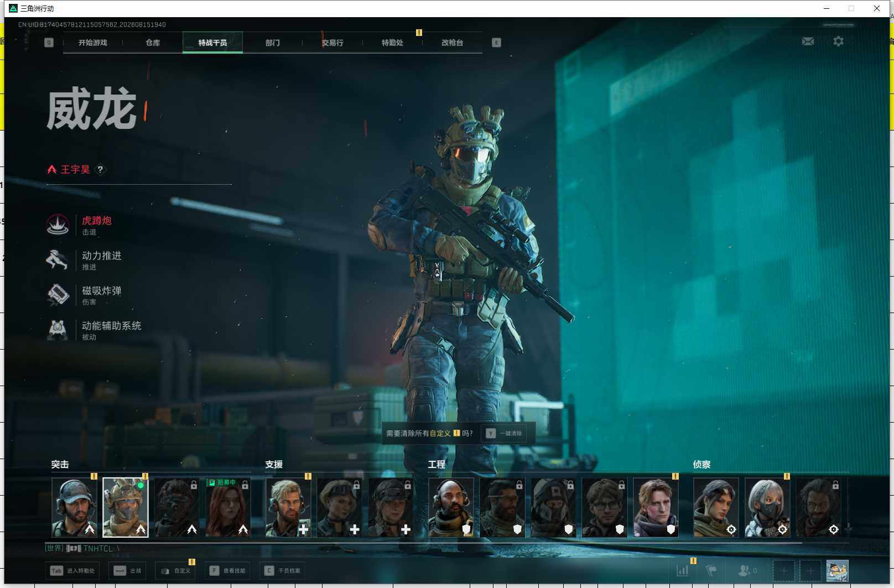Select the 特战干员 tab
894x588 pixels.
coord(212,43)
